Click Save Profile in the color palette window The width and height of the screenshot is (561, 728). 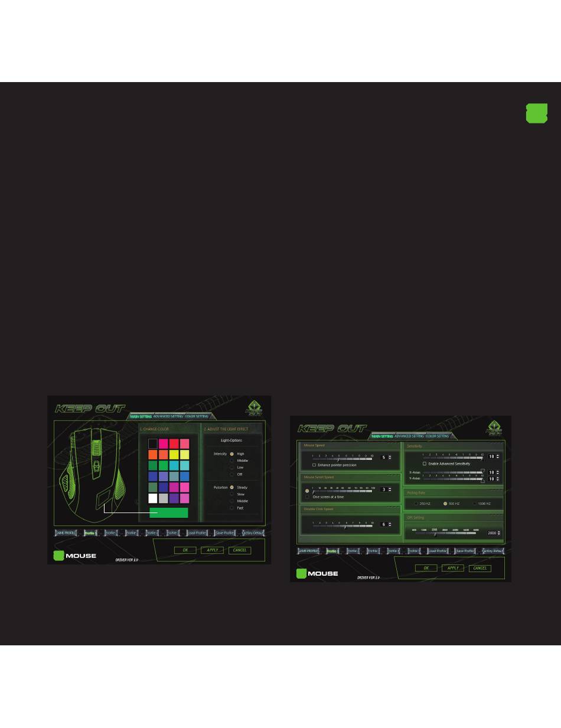[224, 533]
